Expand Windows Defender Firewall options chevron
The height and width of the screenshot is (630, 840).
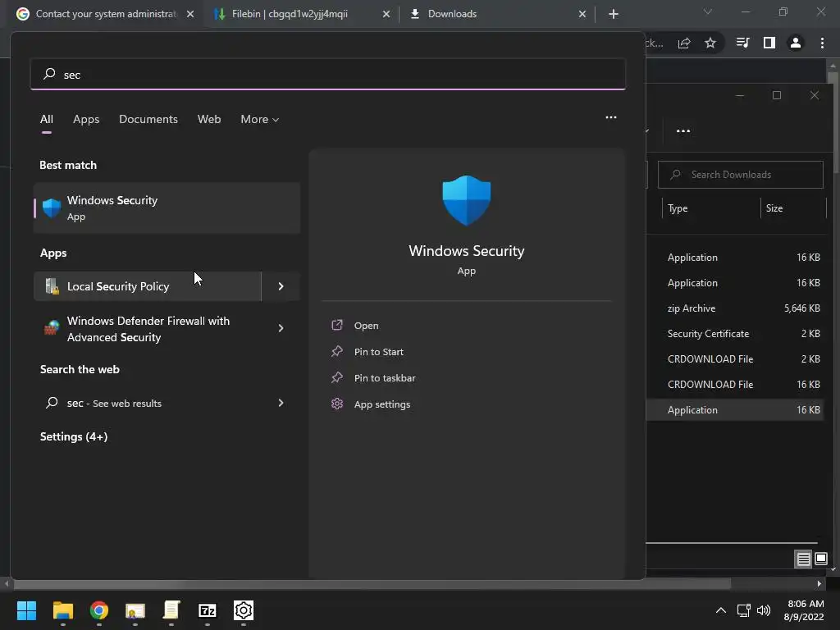click(x=281, y=328)
